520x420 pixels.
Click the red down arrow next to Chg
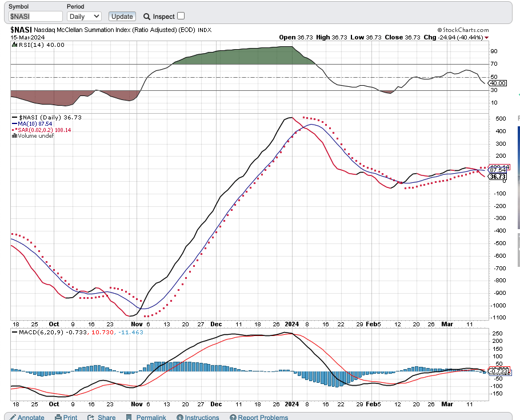tap(486, 38)
